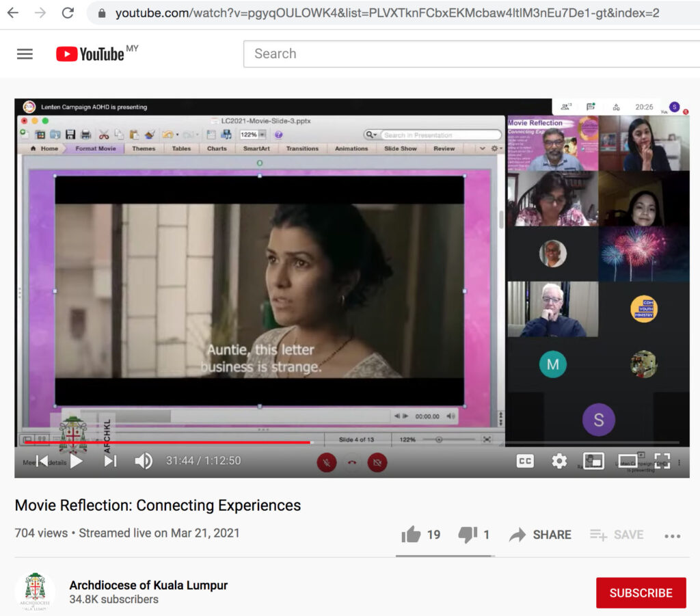Open Archdiocese of Kuala Lumpur channel link

[x=148, y=585]
